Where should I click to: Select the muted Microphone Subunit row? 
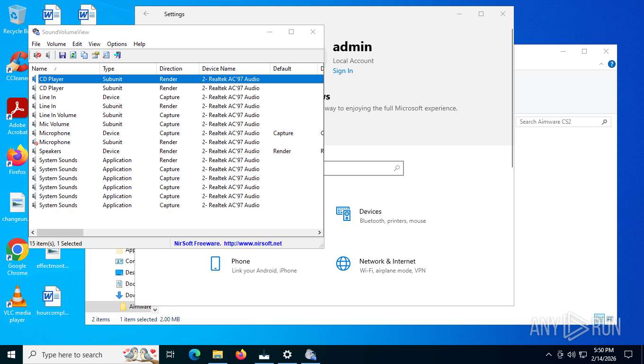point(176,142)
